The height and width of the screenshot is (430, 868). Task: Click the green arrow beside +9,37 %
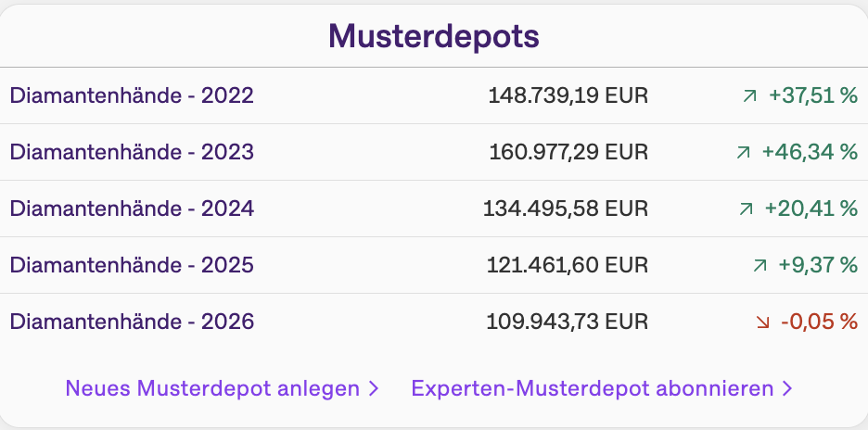[x=760, y=266]
